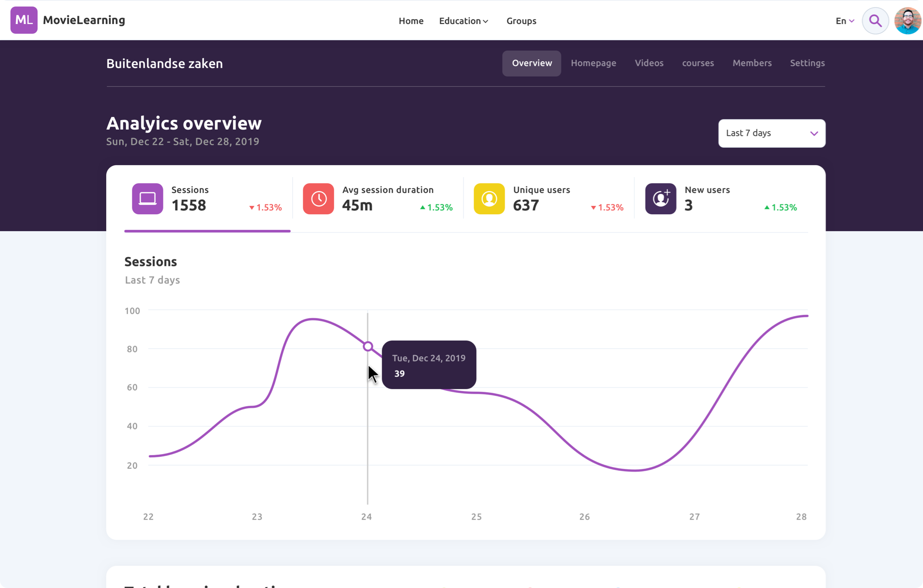
Task: Click x-axis label 26
Action: click(584, 516)
